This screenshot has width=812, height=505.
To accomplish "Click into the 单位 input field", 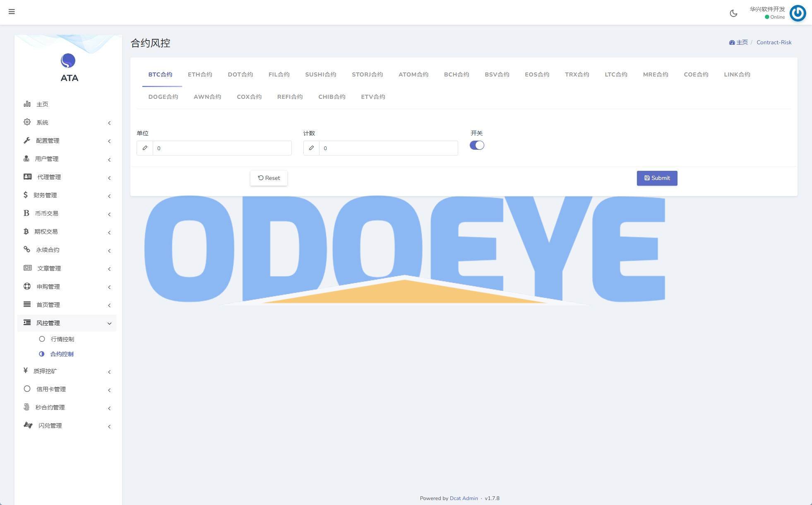I will coord(222,148).
